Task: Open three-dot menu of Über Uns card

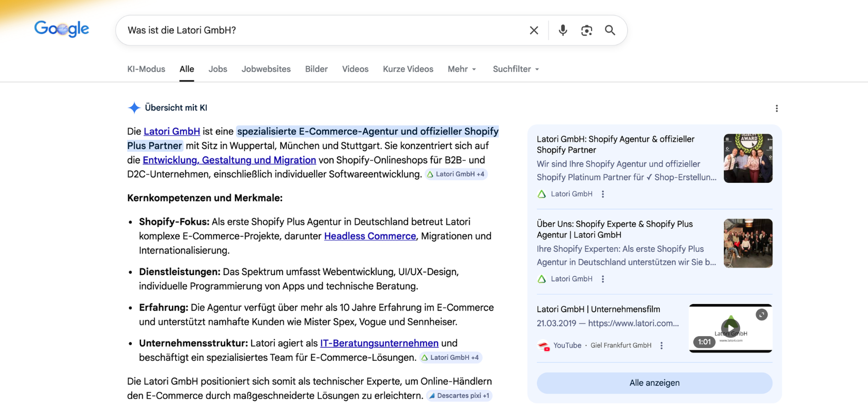Action: [602, 279]
